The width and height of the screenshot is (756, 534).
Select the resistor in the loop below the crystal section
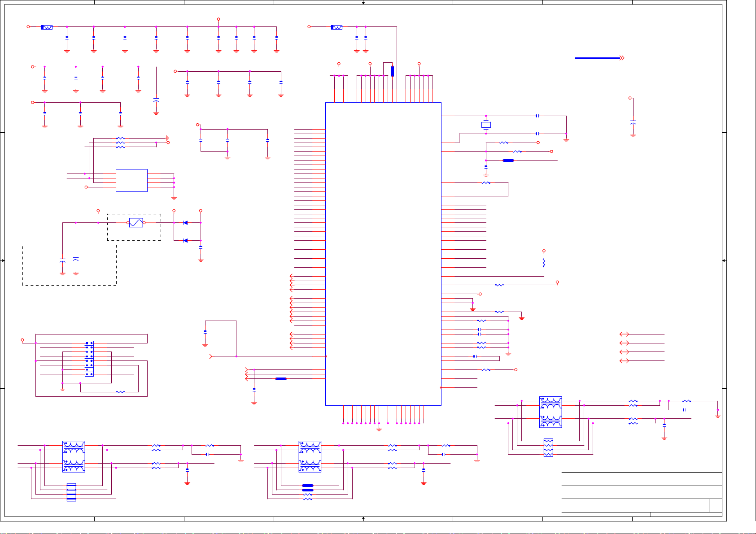pyautogui.click(x=486, y=182)
